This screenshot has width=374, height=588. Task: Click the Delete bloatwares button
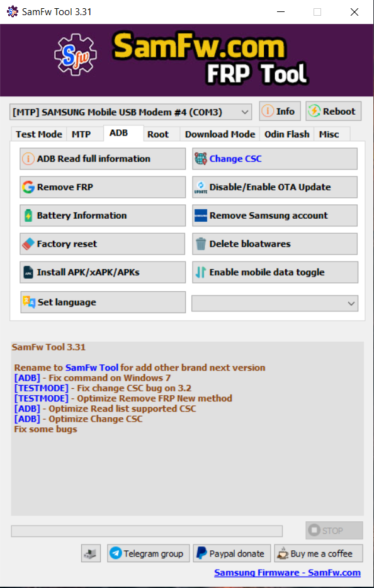[275, 244]
